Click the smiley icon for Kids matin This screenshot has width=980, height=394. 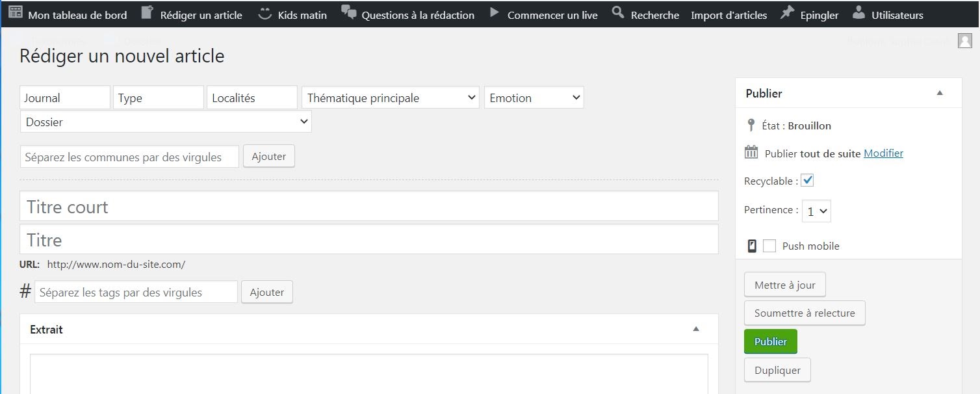(264, 14)
